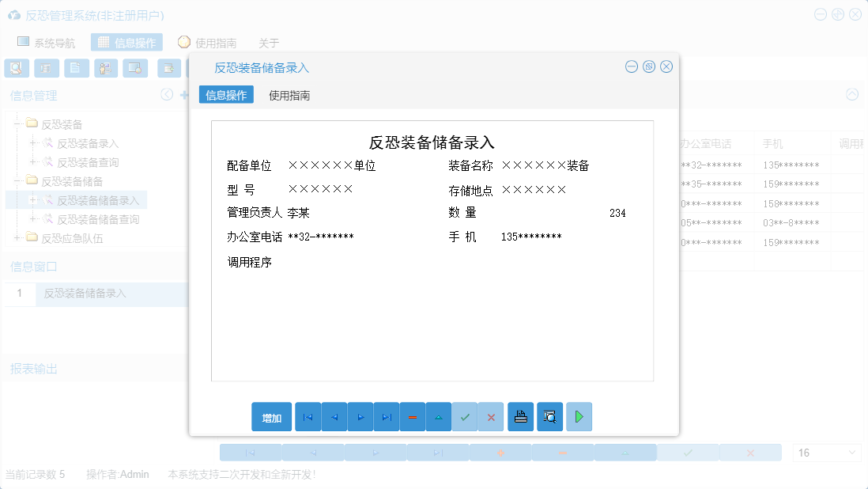The width and height of the screenshot is (868, 489).
Task: Open the print icon in the dialog
Action: 520,417
